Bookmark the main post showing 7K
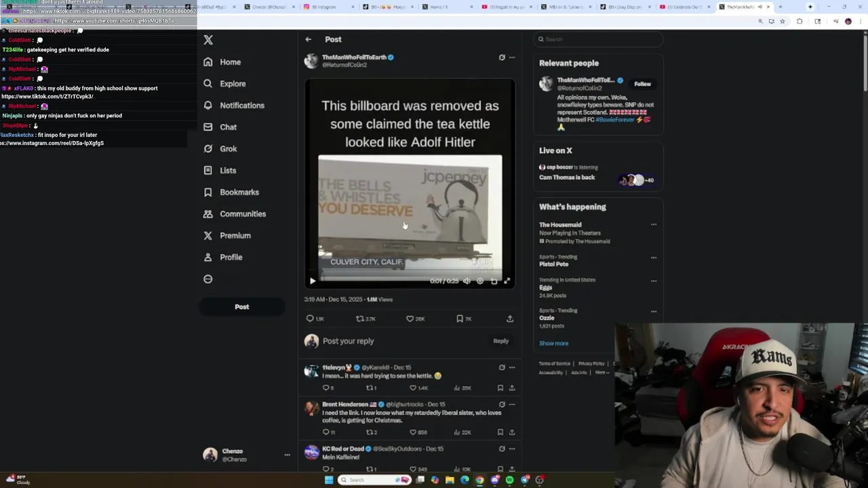The width and height of the screenshot is (868, 488). 465,319
